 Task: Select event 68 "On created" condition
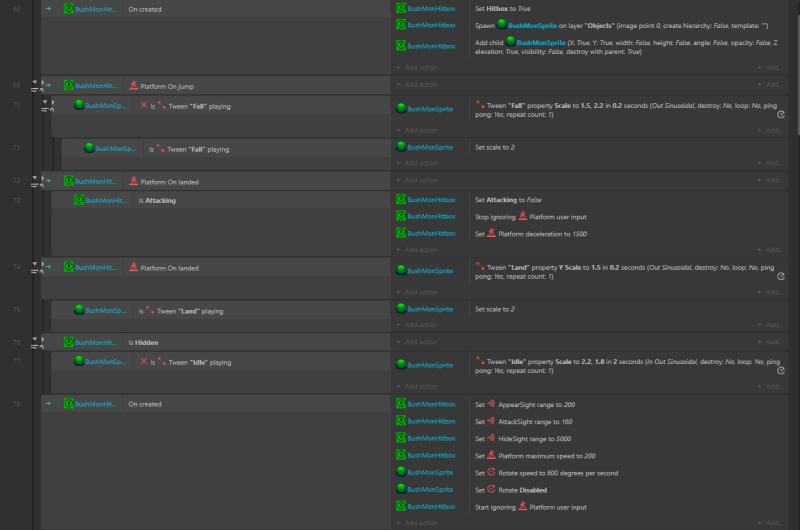(x=145, y=9)
